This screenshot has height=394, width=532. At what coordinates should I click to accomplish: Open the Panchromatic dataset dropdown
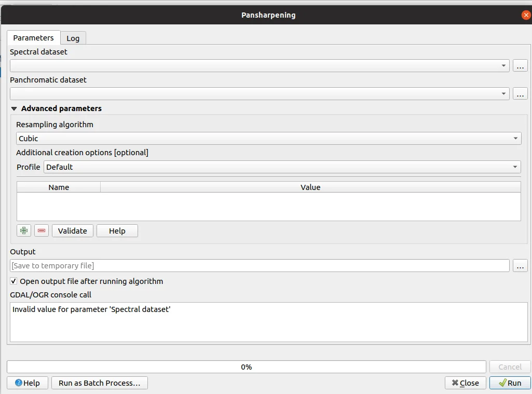503,94
